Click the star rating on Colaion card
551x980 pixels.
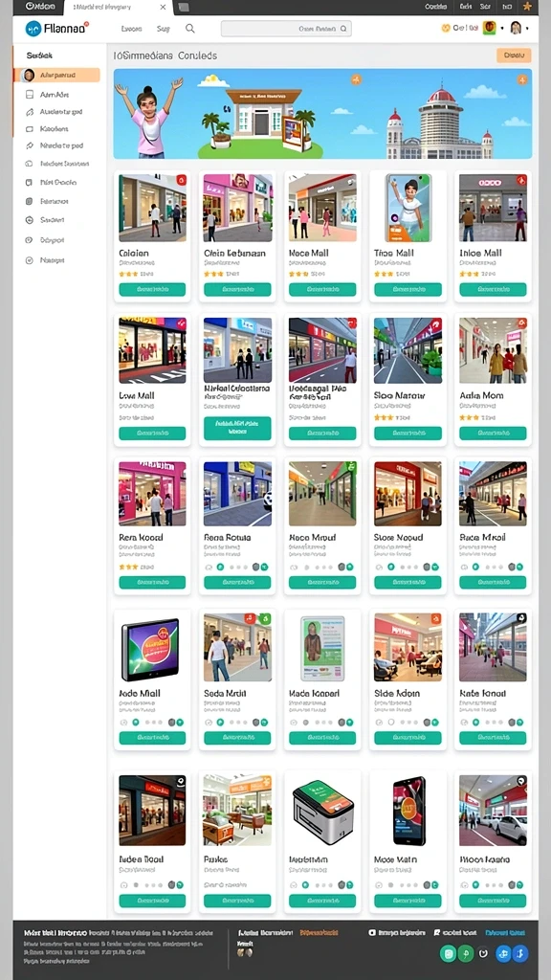tap(128, 274)
